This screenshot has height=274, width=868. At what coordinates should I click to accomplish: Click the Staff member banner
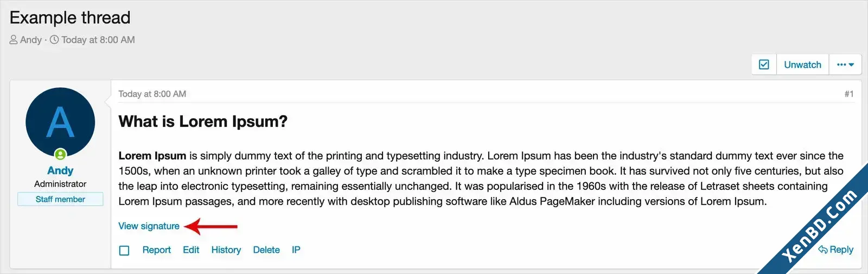tap(60, 199)
